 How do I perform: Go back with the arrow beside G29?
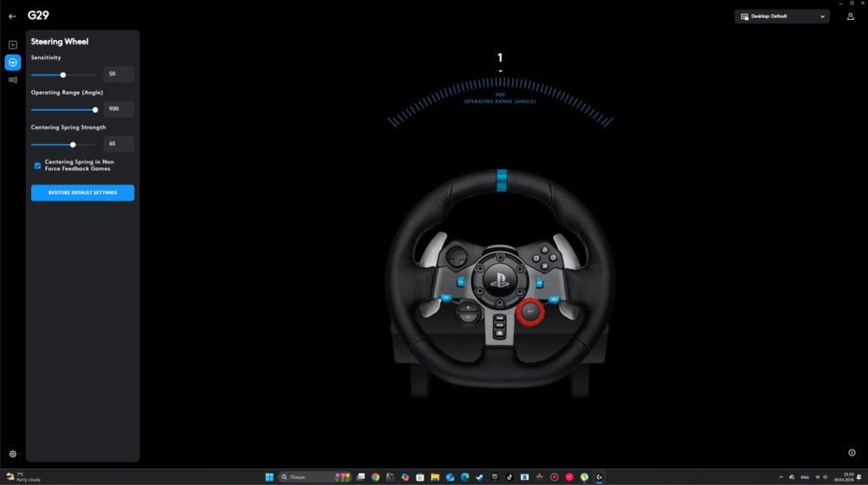point(12,16)
